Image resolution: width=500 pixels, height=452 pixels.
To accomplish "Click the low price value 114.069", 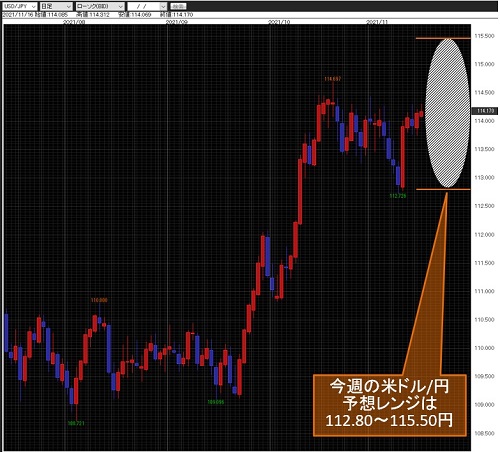I will click(141, 15).
